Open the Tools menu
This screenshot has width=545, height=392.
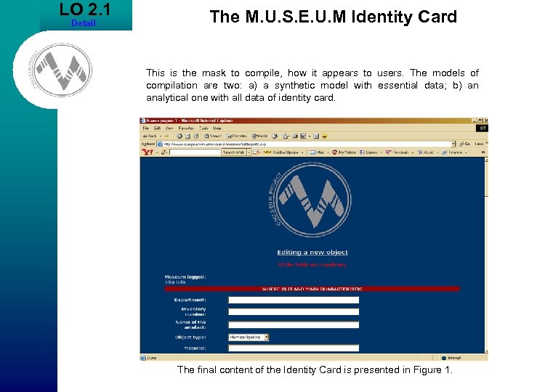pyautogui.click(x=203, y=128)
